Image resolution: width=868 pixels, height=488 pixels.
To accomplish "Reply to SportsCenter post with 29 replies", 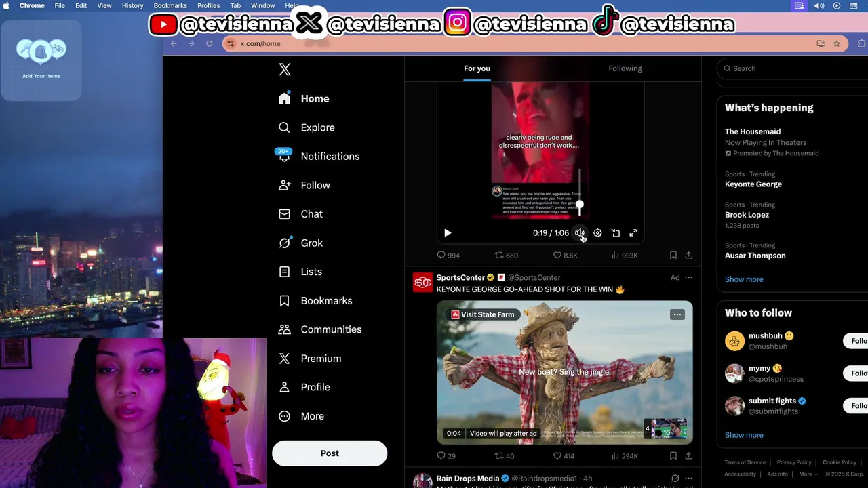I will tap(446, 456).
